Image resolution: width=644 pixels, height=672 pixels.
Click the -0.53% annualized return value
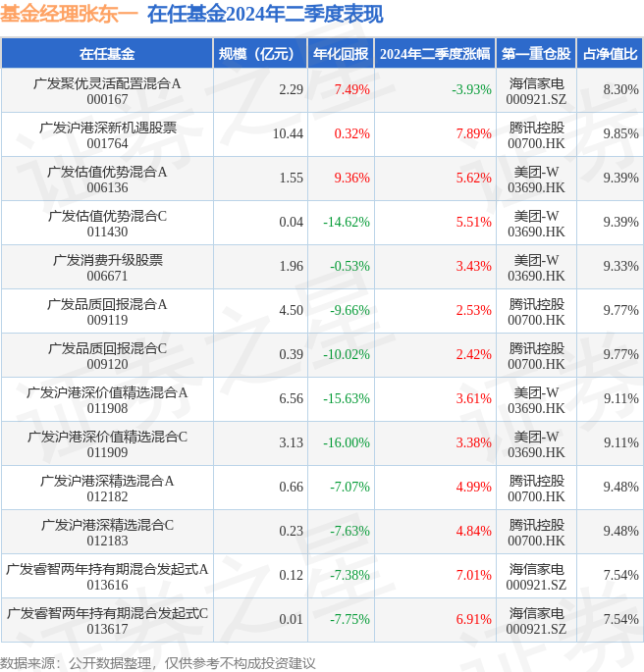pyautogui.click(x=349, y=266)
